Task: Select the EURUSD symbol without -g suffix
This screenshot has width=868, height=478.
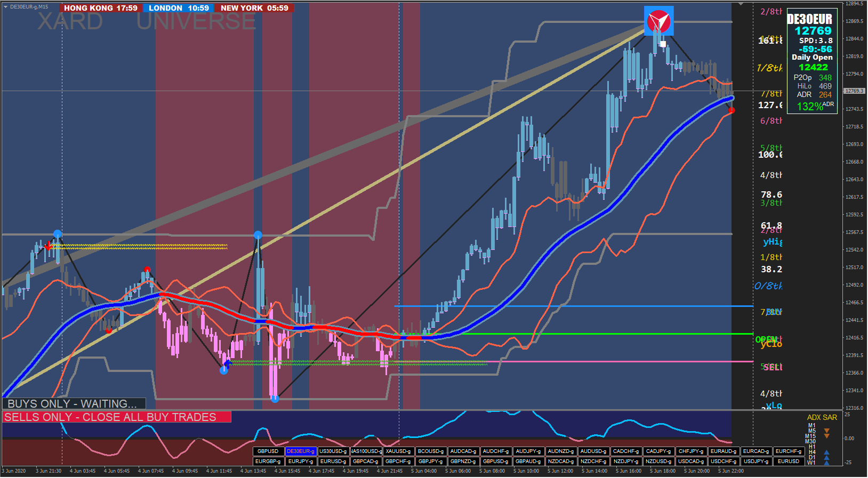Action: click(x=789, y=461)
